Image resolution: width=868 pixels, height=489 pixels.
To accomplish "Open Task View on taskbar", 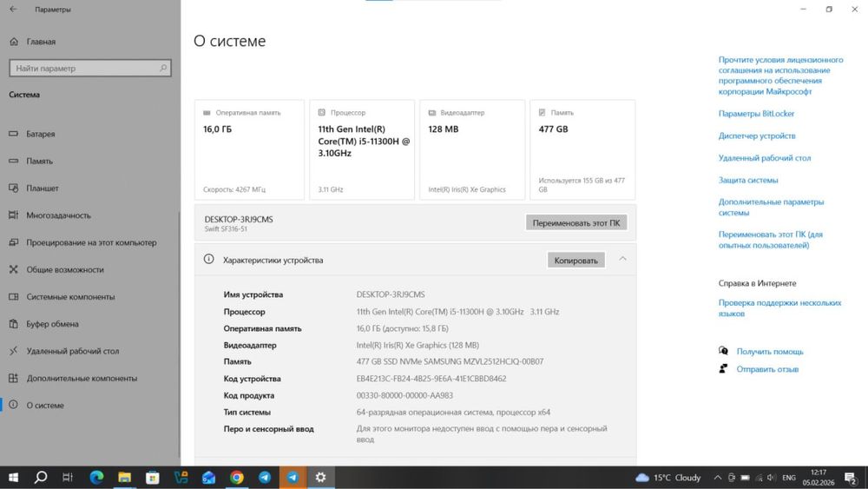I will point(68,478).
